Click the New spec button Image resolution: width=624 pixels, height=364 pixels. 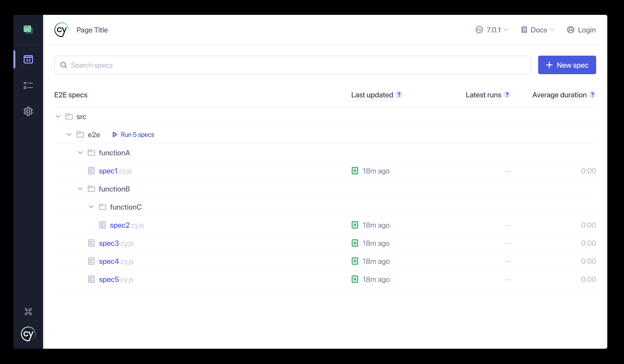pyautogui.click(x=567, y=65)
